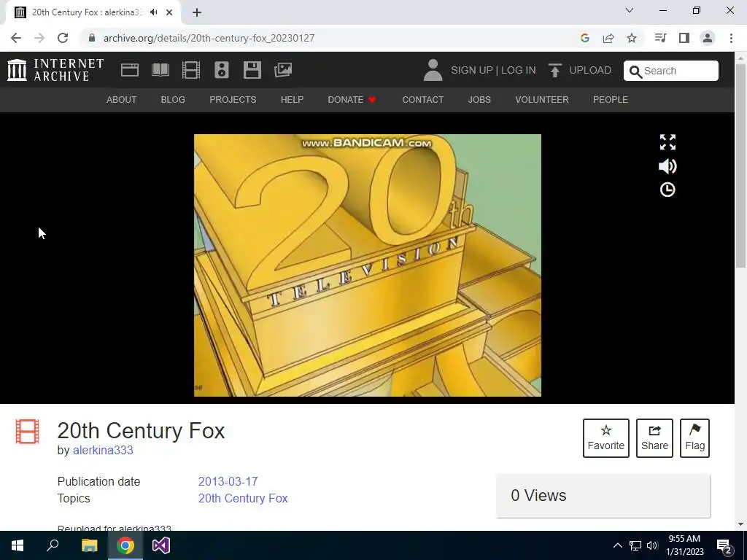Open the CONTACT menu item
Viewport: 747px width, 560px height.
coord(423,99)
